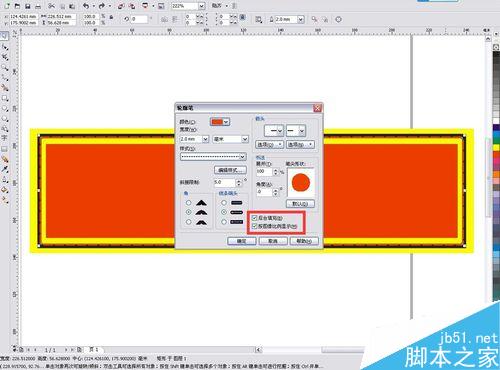Open the width unit dropdown
500x370 pixels.
click(245, 139)
